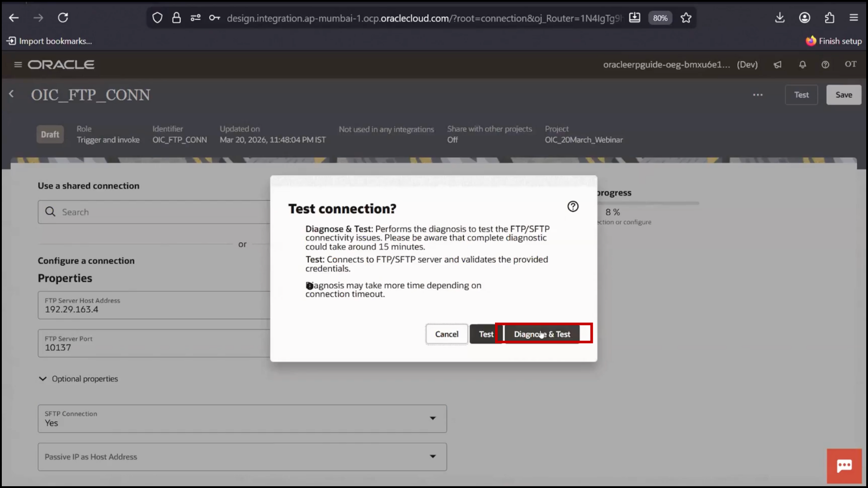Click the Draft status badge
Screen dimensions: 868x488
point(50,135)
